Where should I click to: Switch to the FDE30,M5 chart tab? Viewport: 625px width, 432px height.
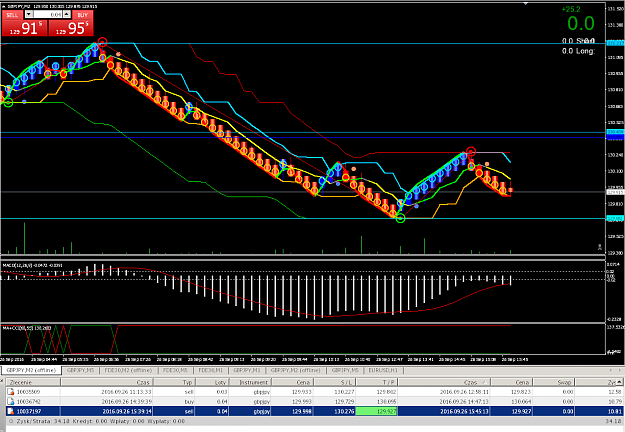point(175,370)
